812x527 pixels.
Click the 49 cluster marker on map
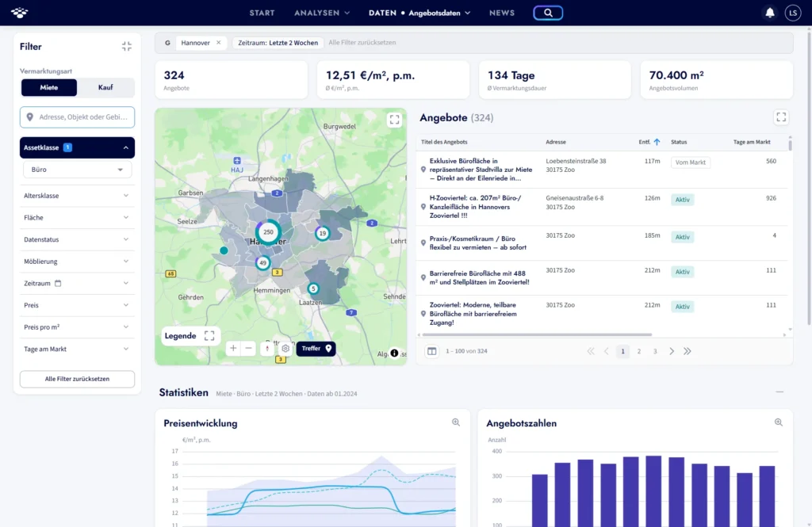[263, 262]
